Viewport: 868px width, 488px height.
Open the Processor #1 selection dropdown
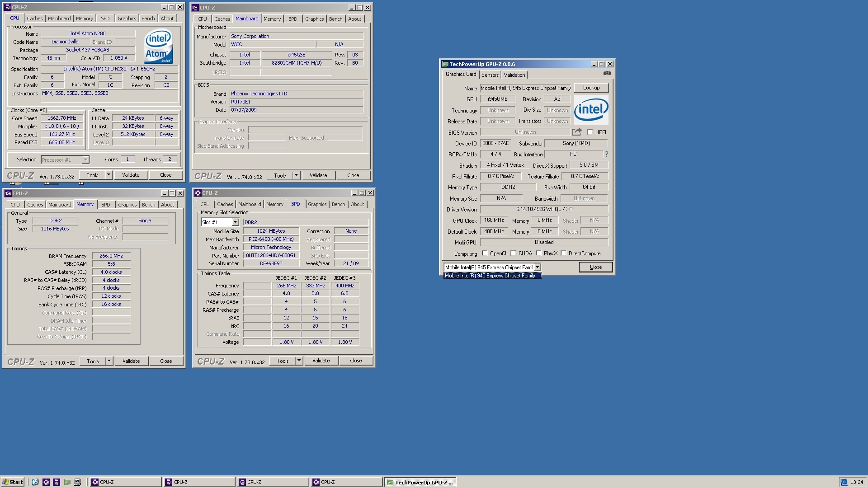pyautogui.click(x=85, y=160)
